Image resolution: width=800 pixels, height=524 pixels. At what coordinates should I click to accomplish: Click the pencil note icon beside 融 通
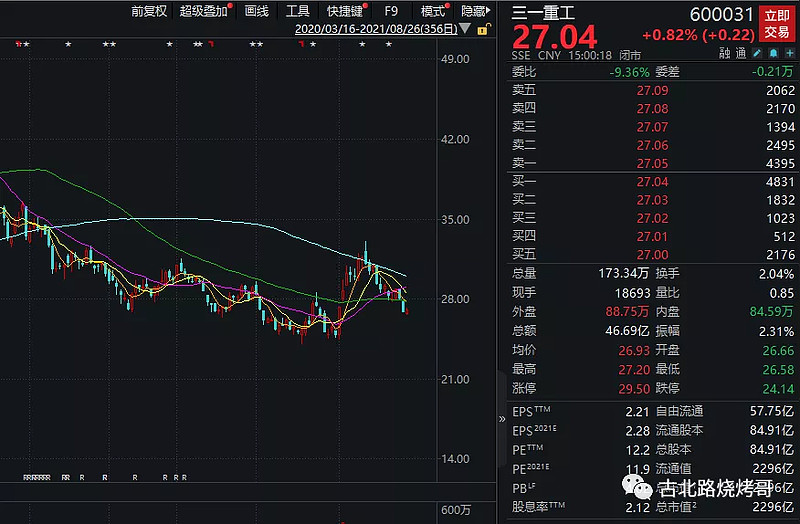click(758, 53)
